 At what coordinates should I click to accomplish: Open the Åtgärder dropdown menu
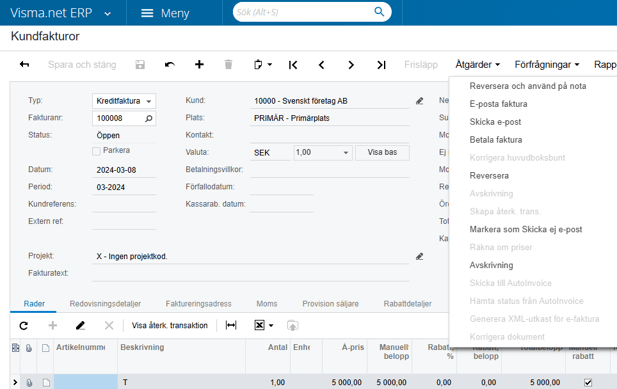point(477,65)
